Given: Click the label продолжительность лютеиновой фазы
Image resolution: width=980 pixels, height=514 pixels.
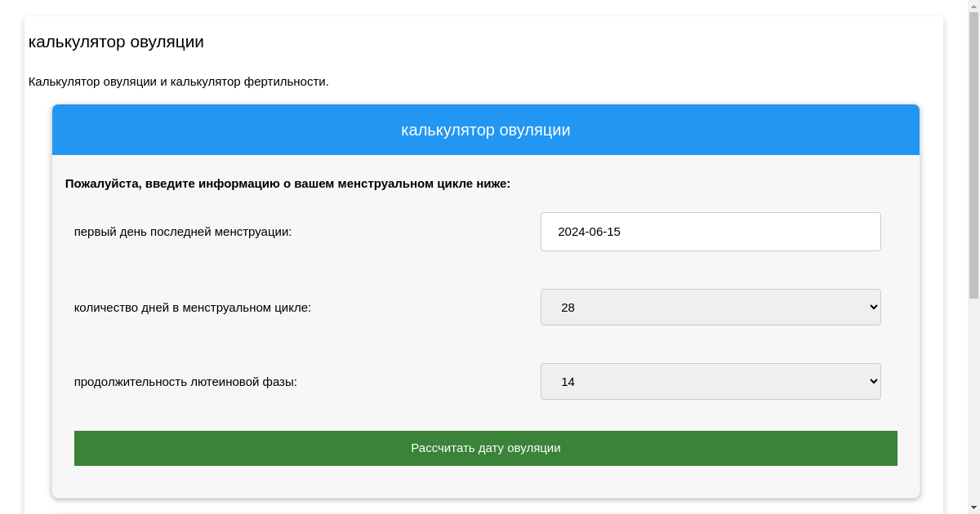Looking at the screenshot, I should [185, 382].
